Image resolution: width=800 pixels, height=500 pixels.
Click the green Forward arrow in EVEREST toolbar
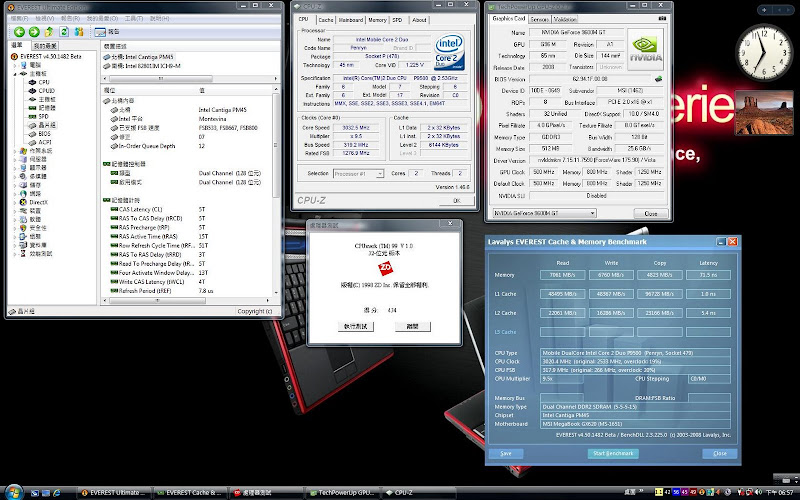click(x=34, y=32)
